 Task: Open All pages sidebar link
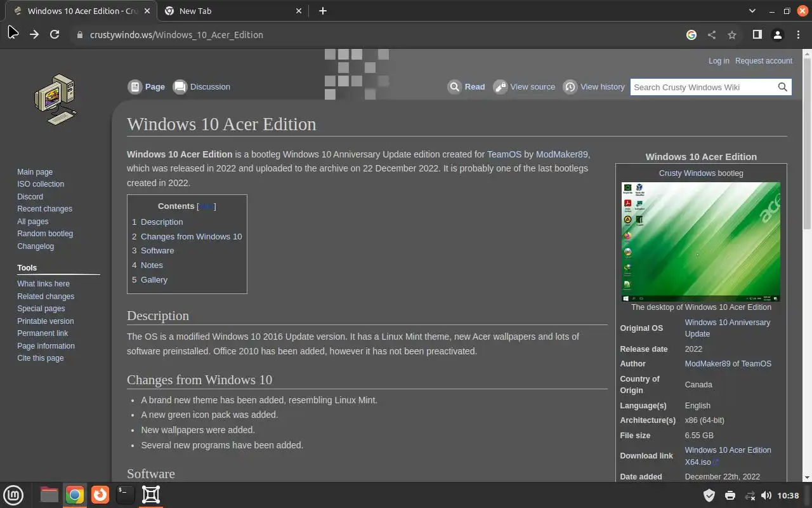pos(32,222)
